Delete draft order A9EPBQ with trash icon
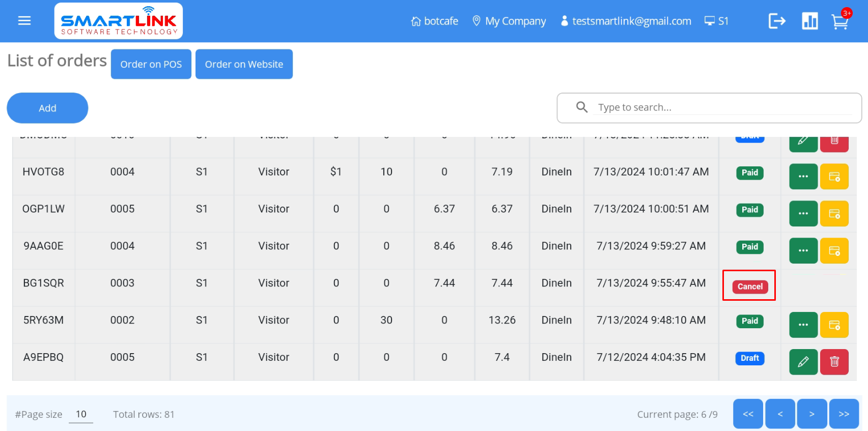Image resolution: width=868 pixels, height=431 pixels. 834,362
